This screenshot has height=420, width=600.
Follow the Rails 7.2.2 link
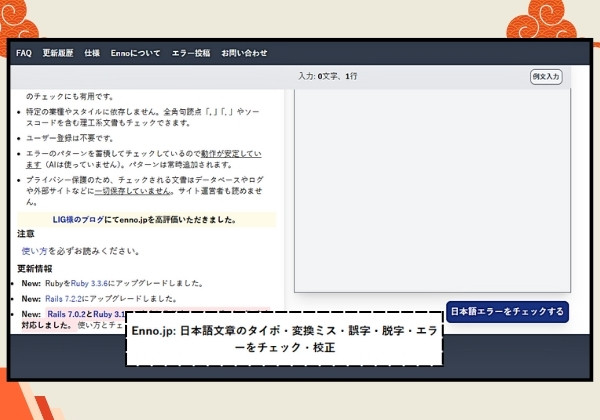pos(64,299)
